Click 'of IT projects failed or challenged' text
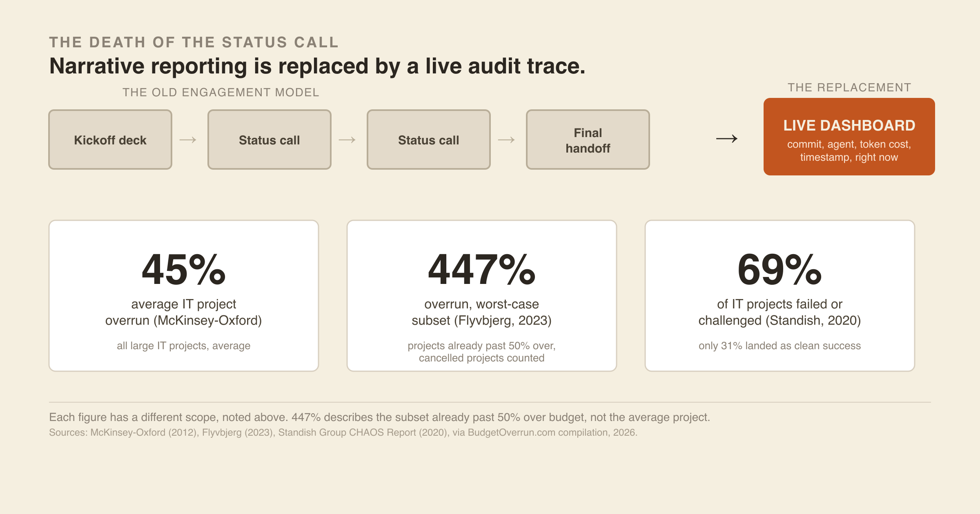The height and width of the screenshot is (514, 980). (780, 312)
